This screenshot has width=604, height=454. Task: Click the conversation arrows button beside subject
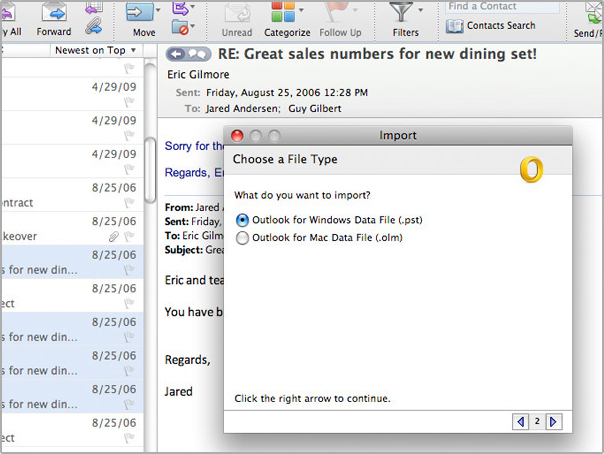click(188, 54)
